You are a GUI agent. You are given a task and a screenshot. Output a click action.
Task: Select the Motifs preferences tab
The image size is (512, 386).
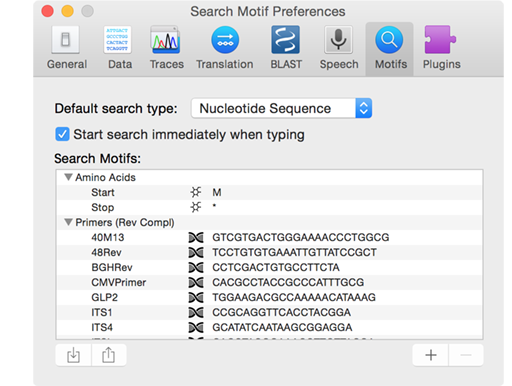[x=390, y=48]
